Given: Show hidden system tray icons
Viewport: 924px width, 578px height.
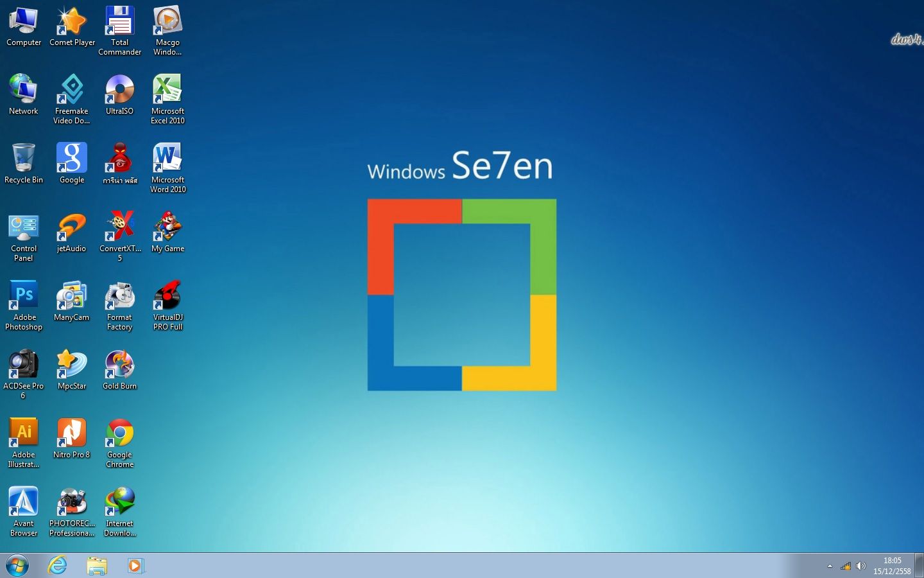Looking at the screenshot, I should pyautogui.click(x=830, y=566).
